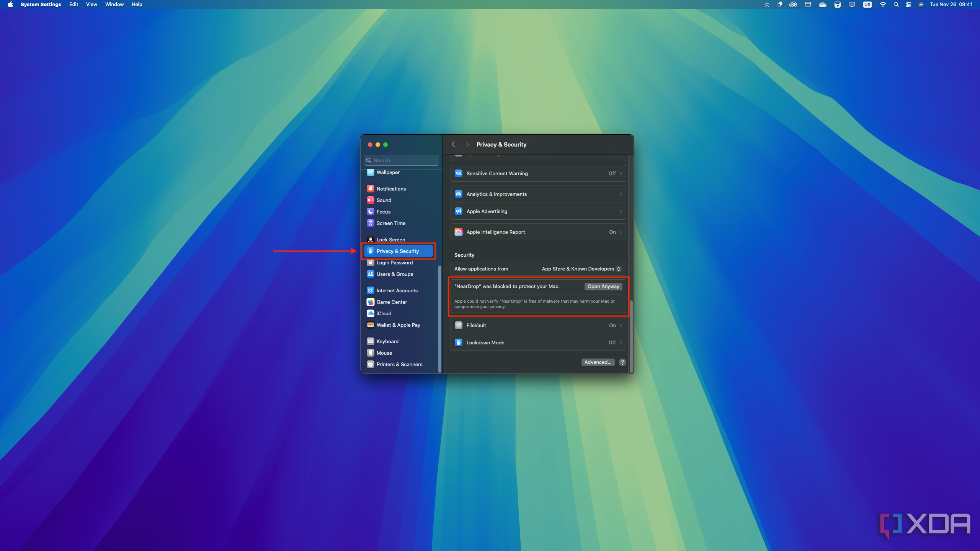The image size is (980, 551).
Task: Expand Analytics & Improvements section
Action: (x=539, y=194)
